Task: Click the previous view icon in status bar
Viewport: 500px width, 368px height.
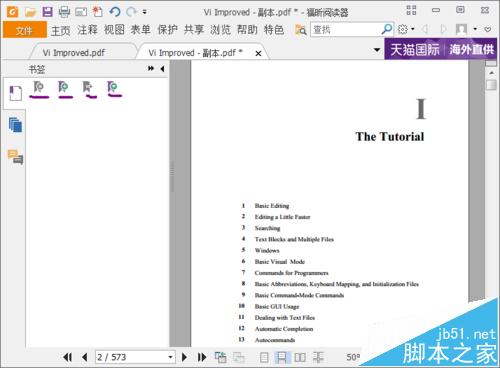Action: (x=220, y=357)
